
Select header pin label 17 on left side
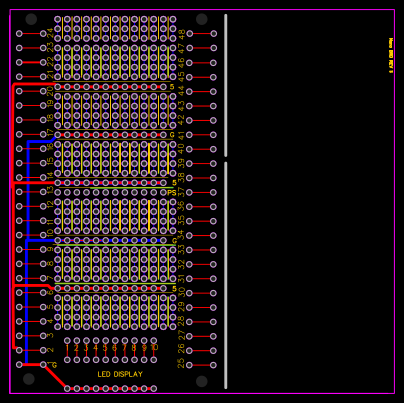click(50, 133)
